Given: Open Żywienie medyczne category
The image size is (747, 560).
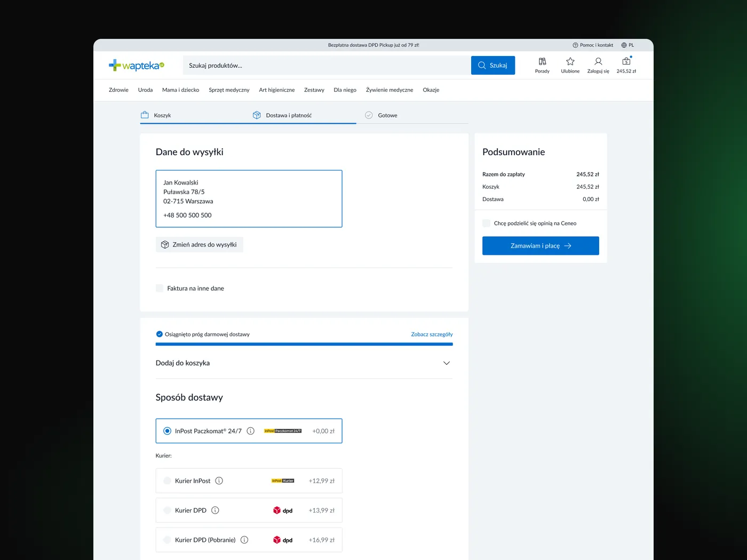Looking at the screenshot, I should (390, 90).
